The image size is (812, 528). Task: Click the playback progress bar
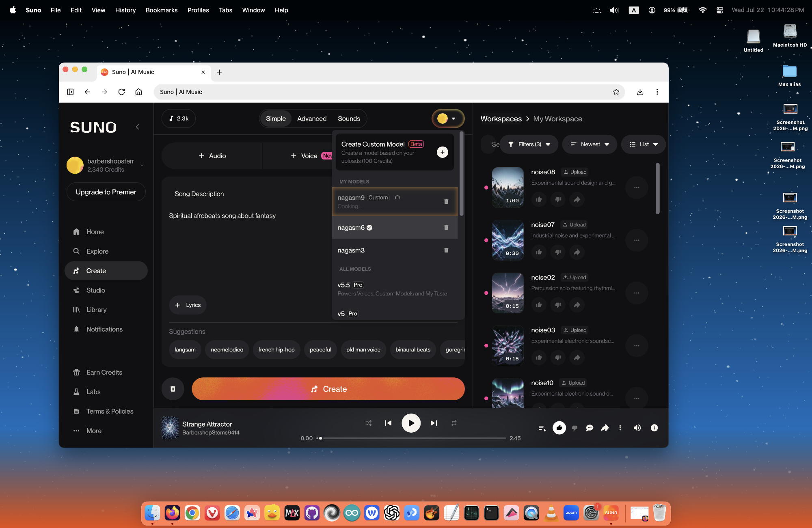point(411,438)
